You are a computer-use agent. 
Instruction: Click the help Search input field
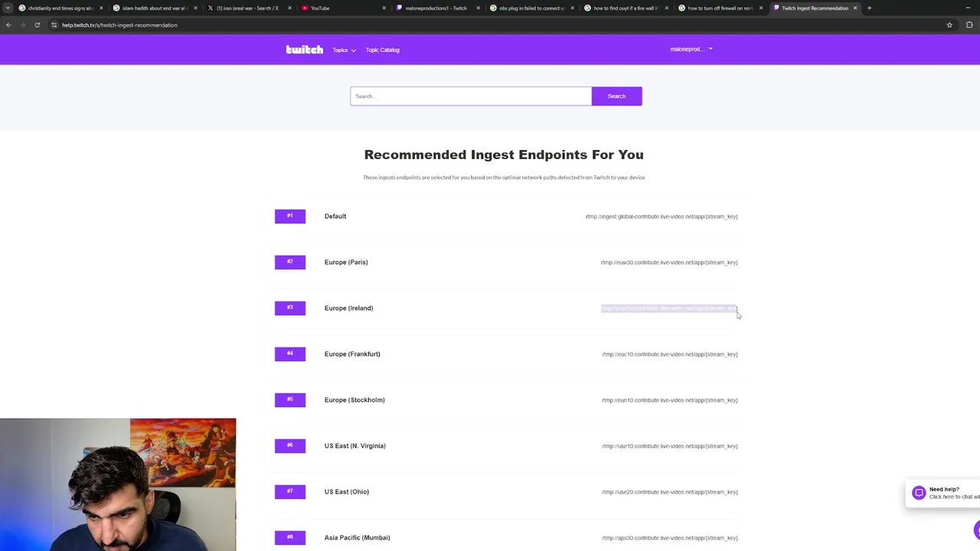point(471,96)
